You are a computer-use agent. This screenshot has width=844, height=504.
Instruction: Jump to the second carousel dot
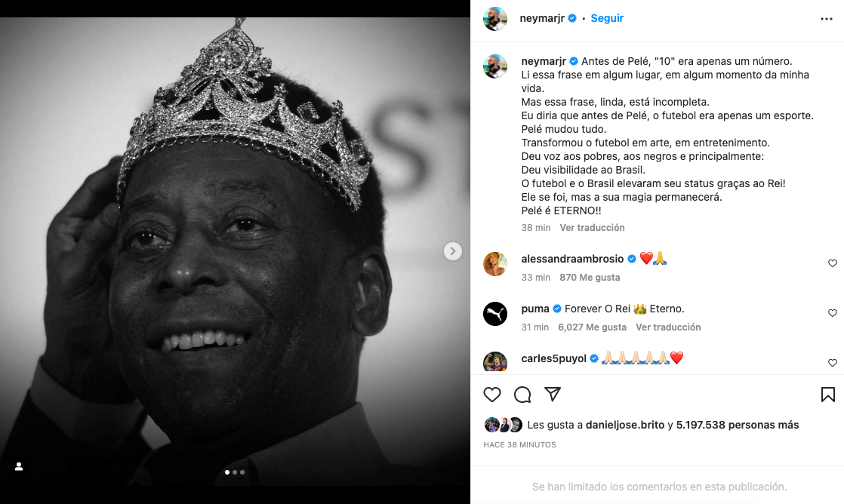pyautogui.click(x=235, y=472)
